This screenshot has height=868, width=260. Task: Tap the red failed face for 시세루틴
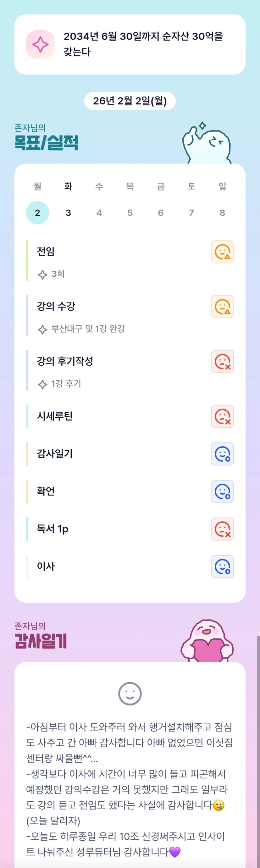pyautogui.click(x=222, y=417)
